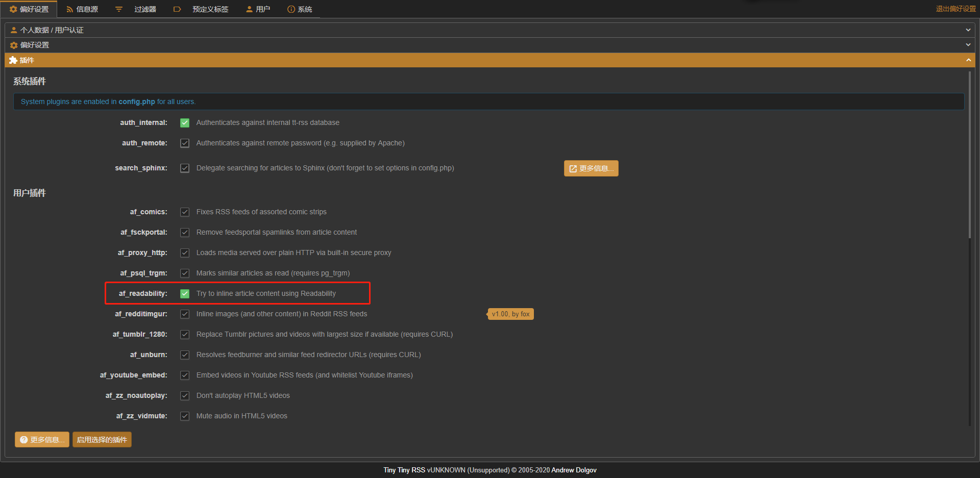Click the af_readability label
980x478 pixels.
(x=143, y=293)
